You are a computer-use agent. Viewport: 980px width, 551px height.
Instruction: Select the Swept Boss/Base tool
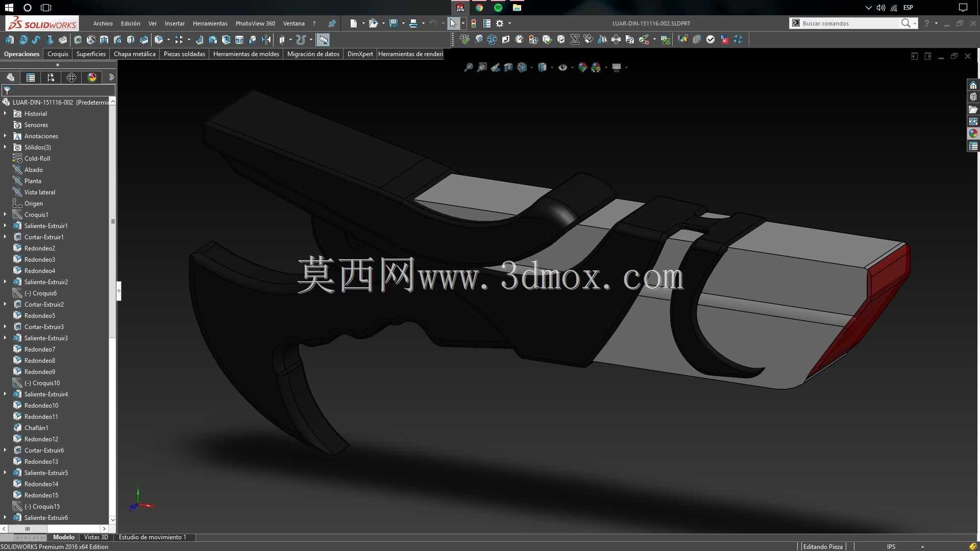pos(36,40)
